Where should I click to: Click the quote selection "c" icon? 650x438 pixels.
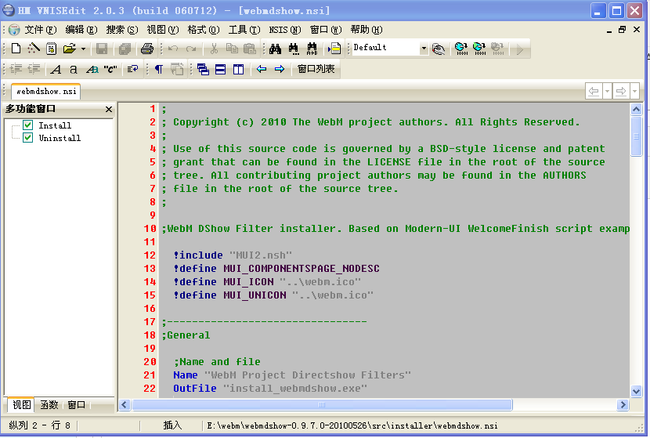pos(110,70)
